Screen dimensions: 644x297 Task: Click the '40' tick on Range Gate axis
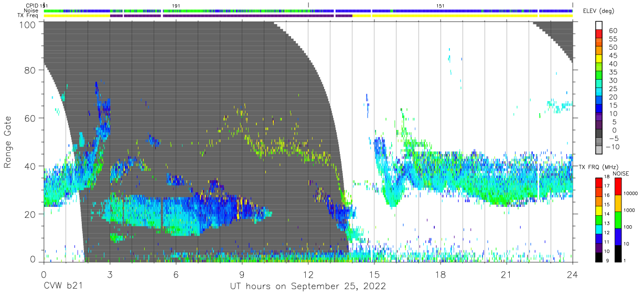point(30,166)
